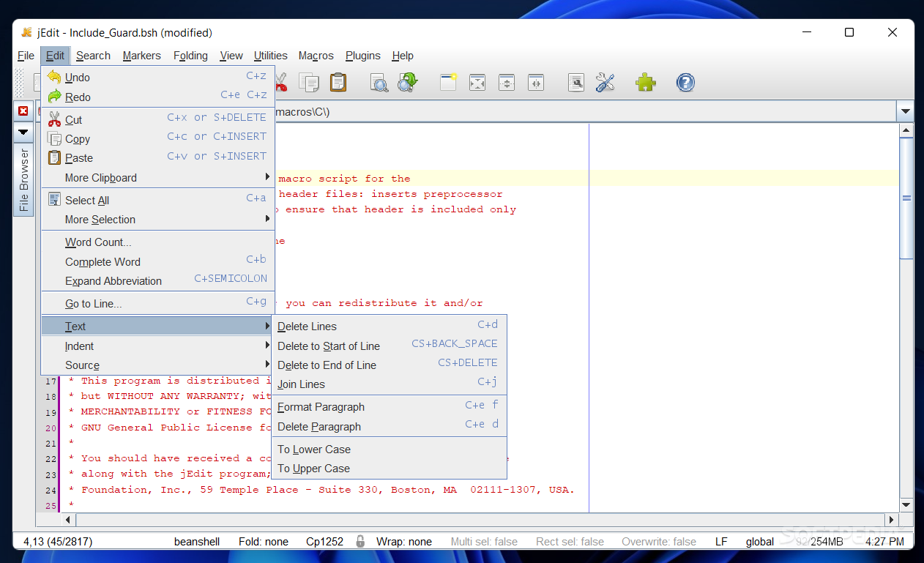Click the Split Vertically toolbar icon
The width and height of the screenshot is (924, 563).
tap(536, 82)
